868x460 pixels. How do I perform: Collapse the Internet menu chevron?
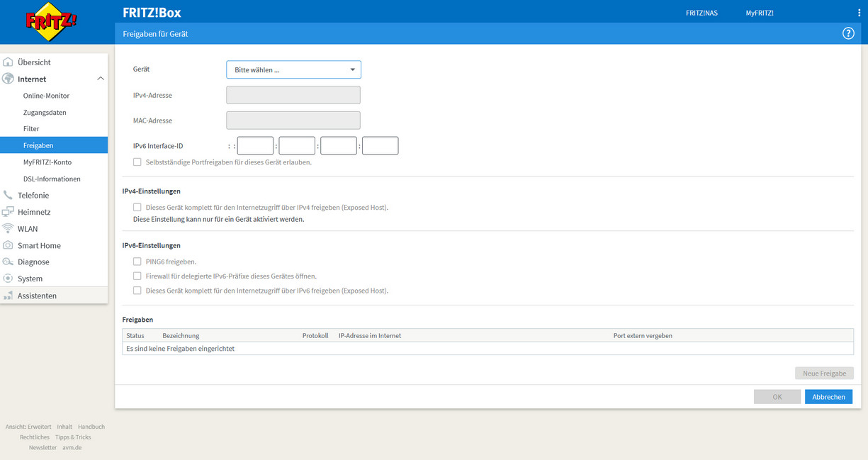[x=100, y=79]
